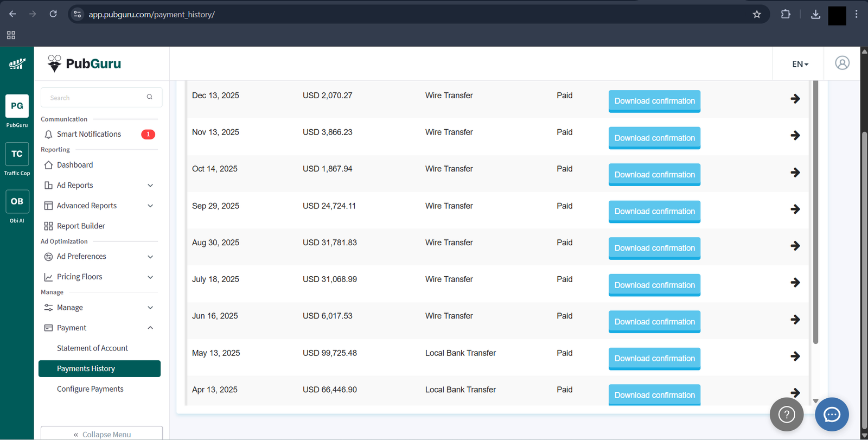Screen dimensions: 868x440
Task: Open browser downloads icon
Action: [815, 14]
